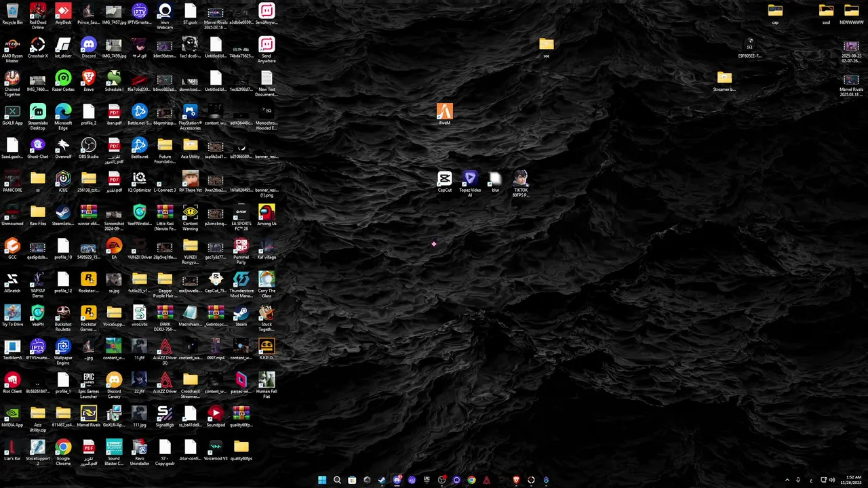
Task: Show hidden tray icons chevron
Action: (x=787, y=480)
